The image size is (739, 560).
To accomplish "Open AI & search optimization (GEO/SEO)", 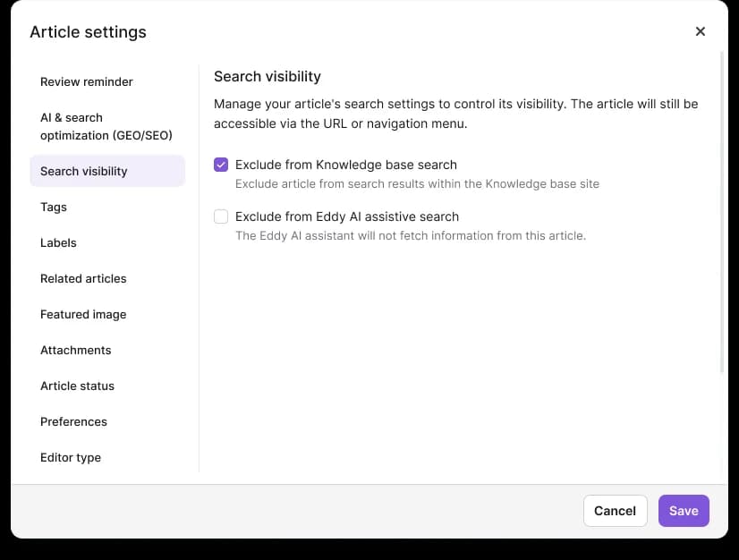I will pos(107,126).
